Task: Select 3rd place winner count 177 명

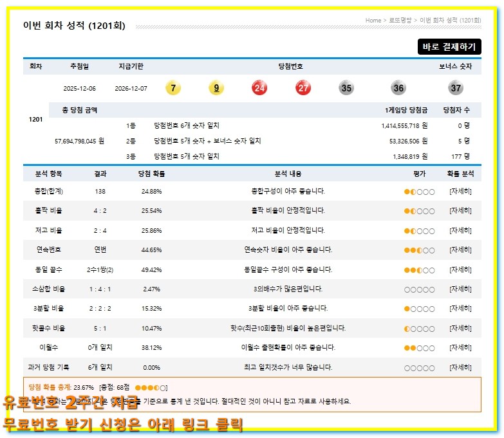Action: pyautogui.click(x=461, y=156)
